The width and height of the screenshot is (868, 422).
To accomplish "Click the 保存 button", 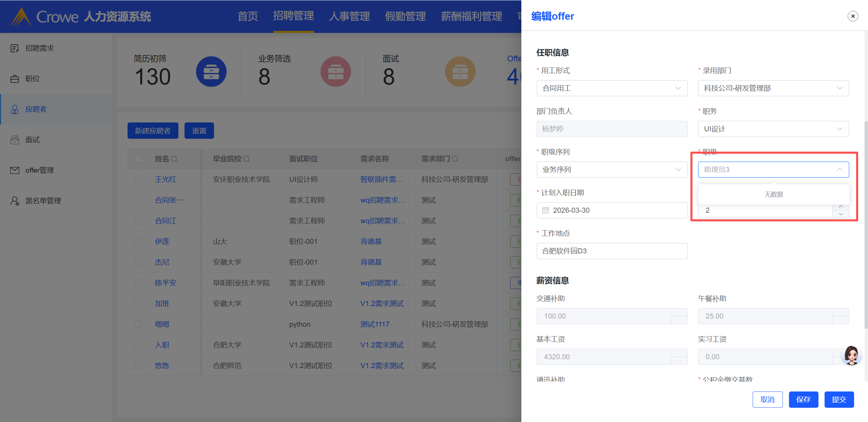I will point(803,399).
